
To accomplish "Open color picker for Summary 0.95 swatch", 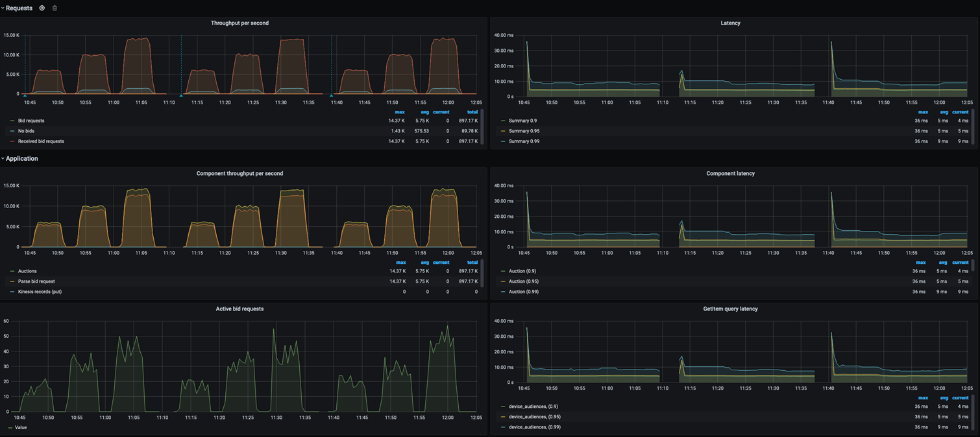I will pyautogui.click(x=503, y=131).
